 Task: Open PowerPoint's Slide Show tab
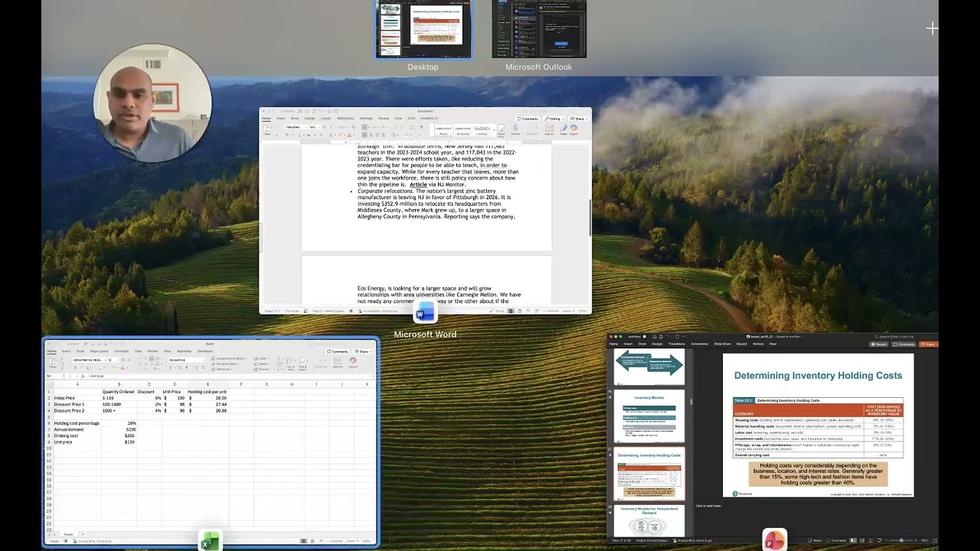[x=723, y=344]
